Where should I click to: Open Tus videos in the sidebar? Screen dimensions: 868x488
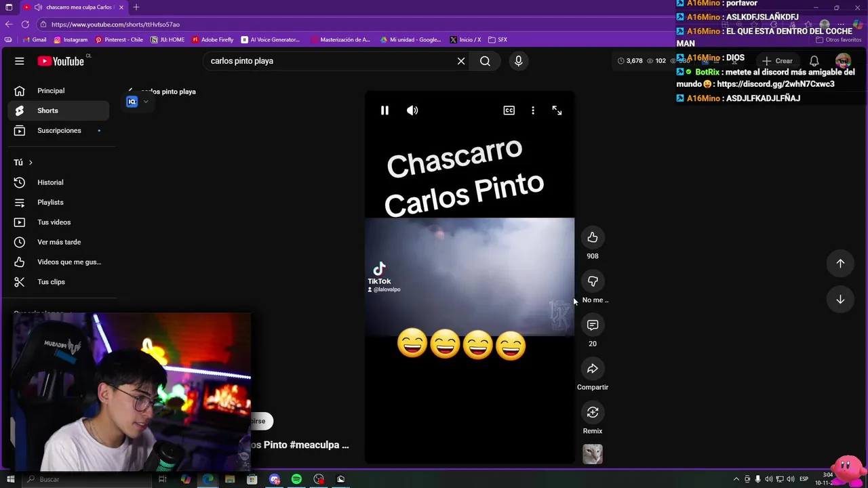(58, 222)
